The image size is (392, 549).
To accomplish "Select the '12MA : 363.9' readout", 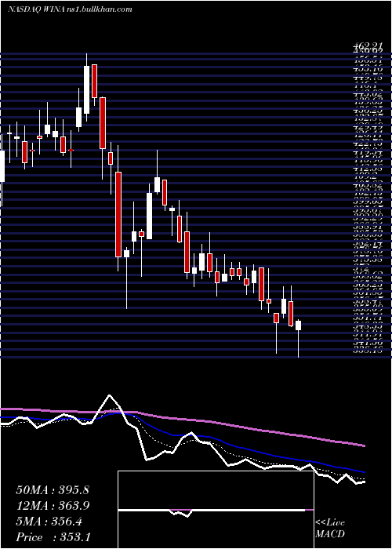I will pyautogui.click(x=53, y=506).
